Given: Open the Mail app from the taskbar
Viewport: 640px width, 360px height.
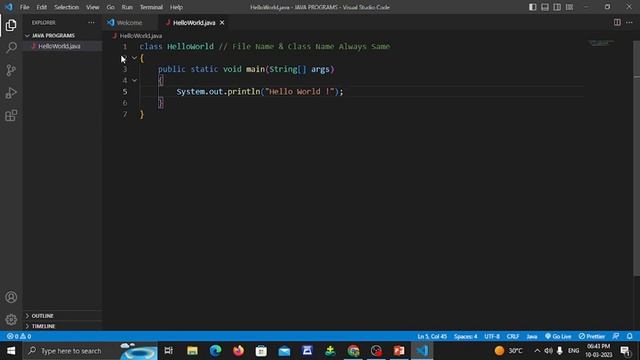Looking at the screenshot, I should pos(284,351).
